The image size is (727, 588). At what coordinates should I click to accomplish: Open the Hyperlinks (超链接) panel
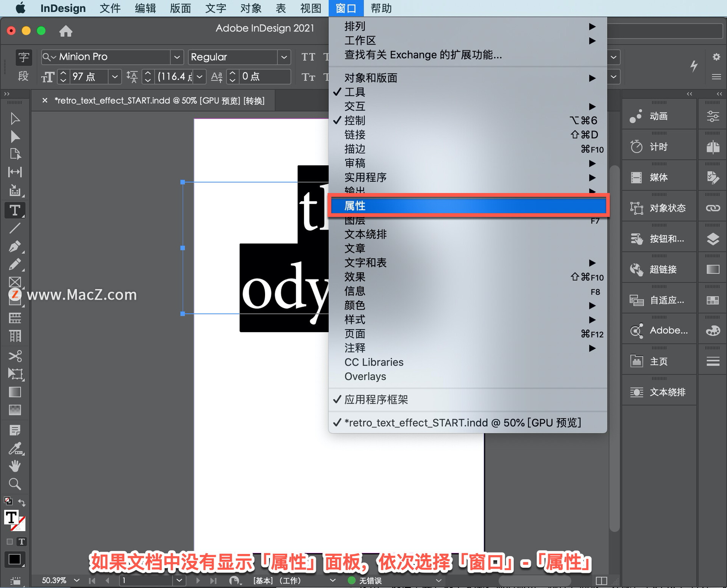[x=658, y=269]
